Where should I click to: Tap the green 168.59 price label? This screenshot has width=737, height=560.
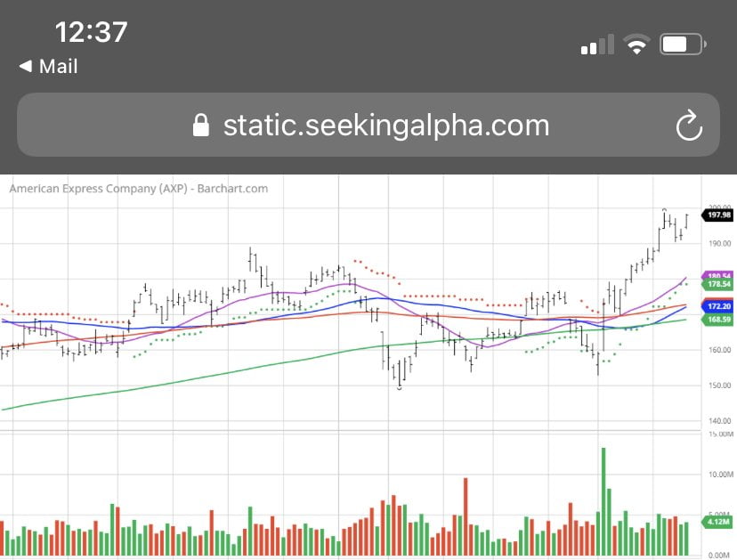(717, 319)
